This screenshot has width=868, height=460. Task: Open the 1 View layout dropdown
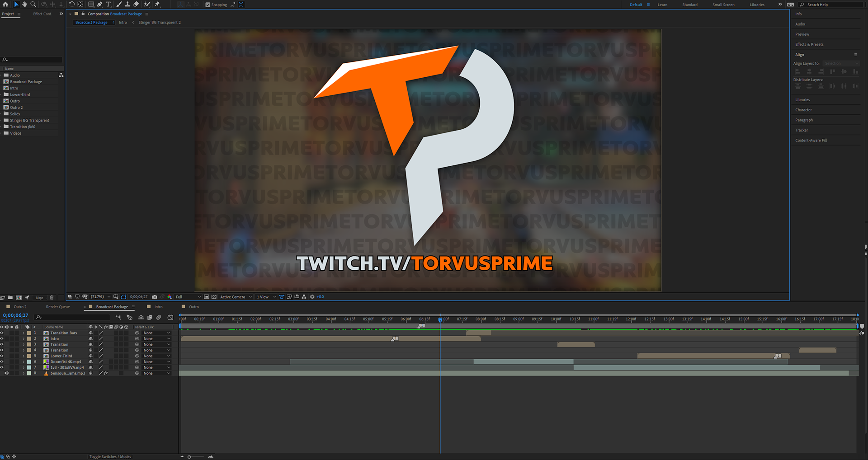click(266, 297)
